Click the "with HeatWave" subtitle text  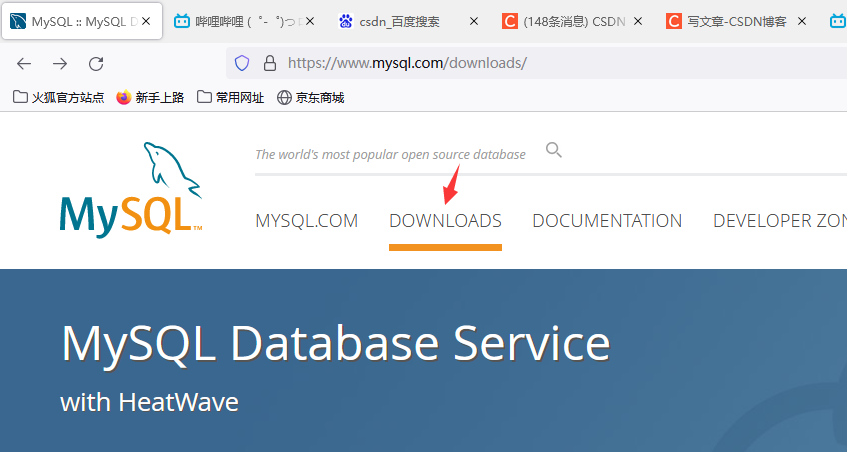click(150, 402)
